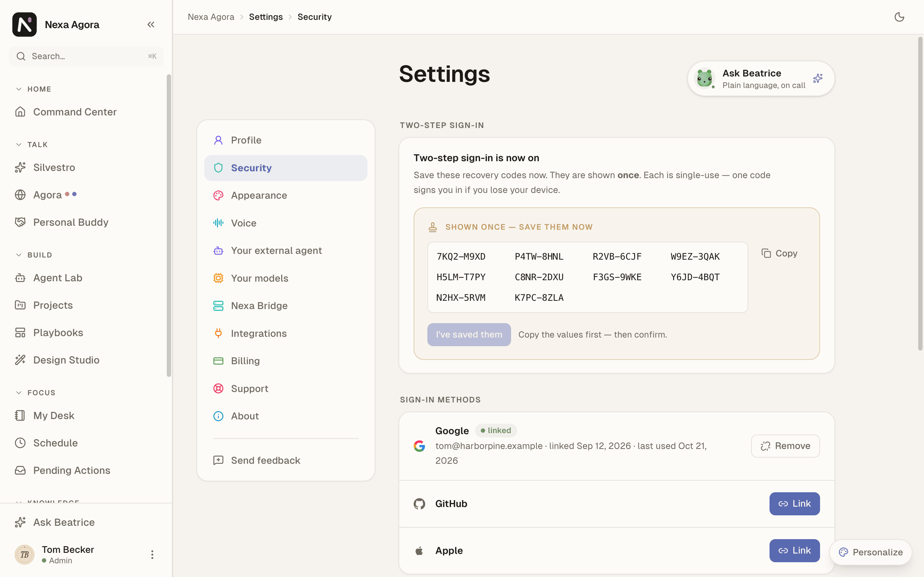924x577 pixels.
Task: Link the Apple sign-in method
Action: coord(794,550)
